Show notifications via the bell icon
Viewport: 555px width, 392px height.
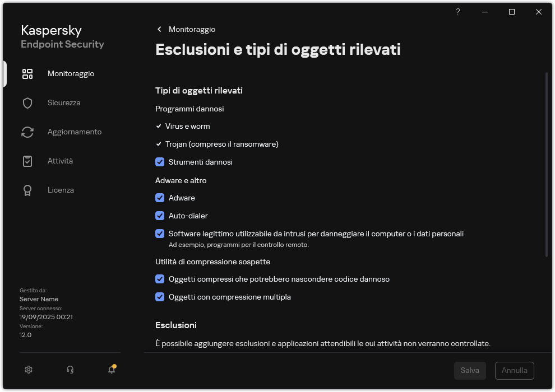pos(111,370)
